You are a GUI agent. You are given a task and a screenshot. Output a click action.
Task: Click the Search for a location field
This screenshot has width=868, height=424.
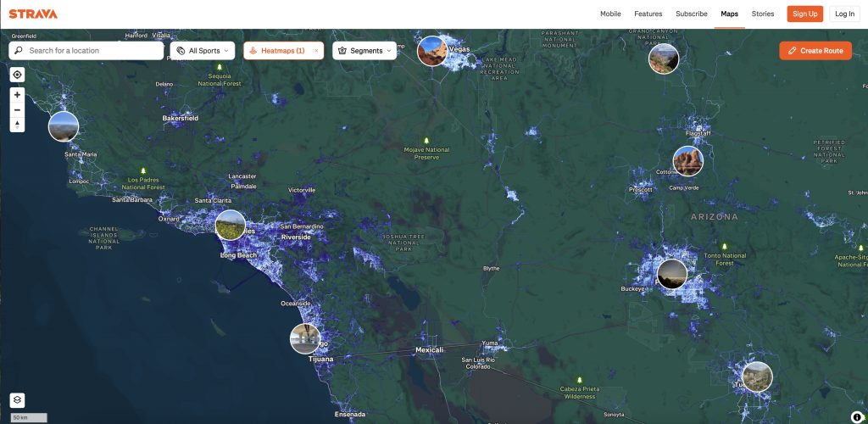86,50
